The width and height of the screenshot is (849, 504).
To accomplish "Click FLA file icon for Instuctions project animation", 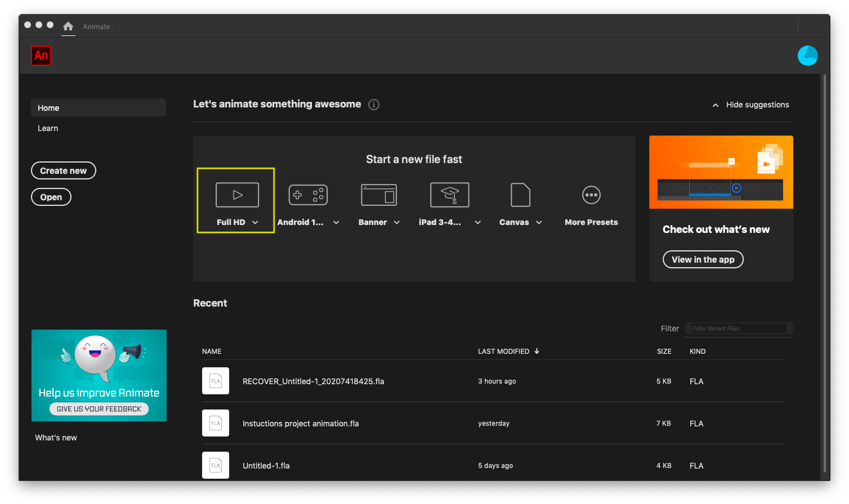I will pos(216,423).
